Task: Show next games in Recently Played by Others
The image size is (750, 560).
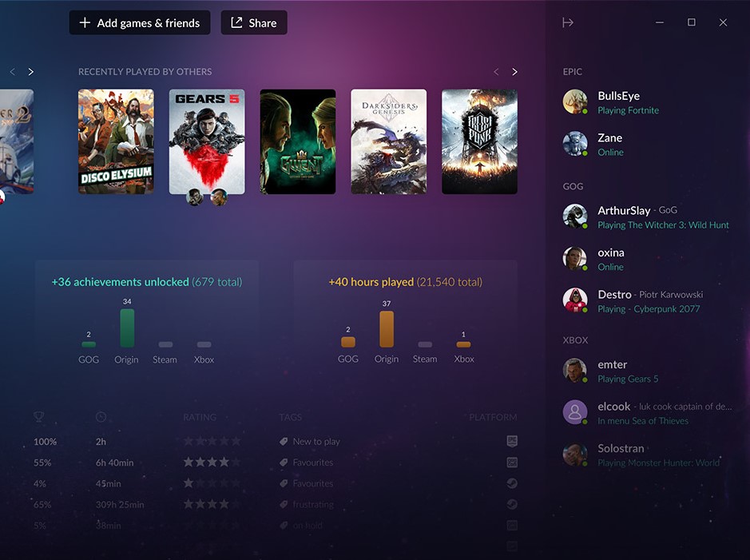Action: 514,72
